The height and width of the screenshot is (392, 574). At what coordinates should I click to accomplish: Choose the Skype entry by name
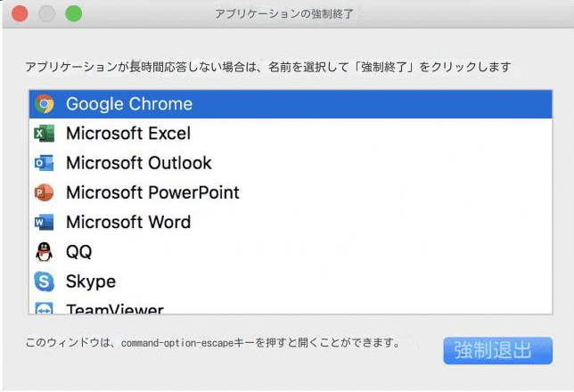click(91, 282)
